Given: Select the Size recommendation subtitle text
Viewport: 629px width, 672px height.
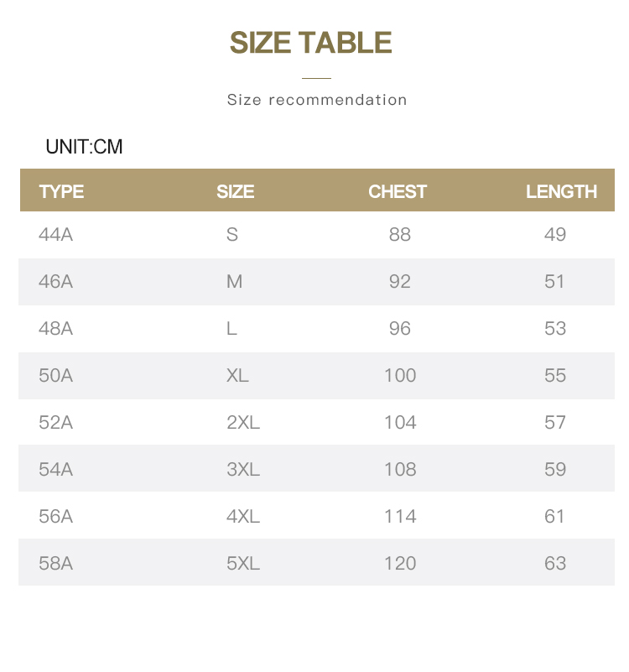Looking at the screenshot, I should tap(317, 100).
